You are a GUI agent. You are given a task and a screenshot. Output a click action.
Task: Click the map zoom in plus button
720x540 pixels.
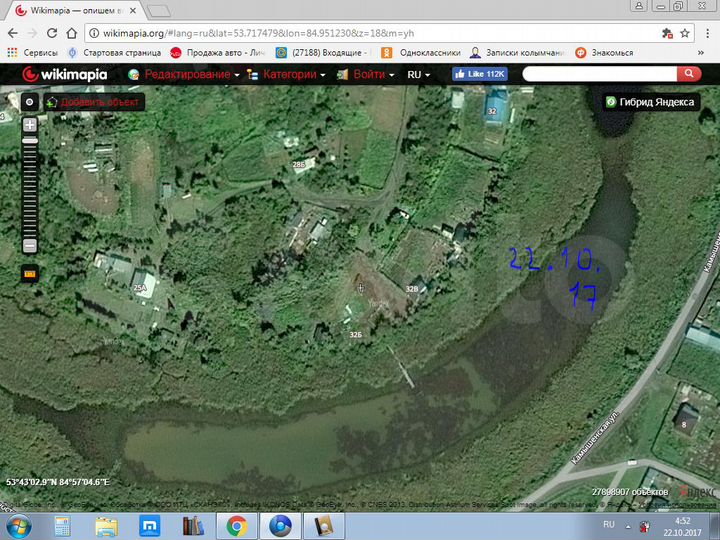coord(30,125)
